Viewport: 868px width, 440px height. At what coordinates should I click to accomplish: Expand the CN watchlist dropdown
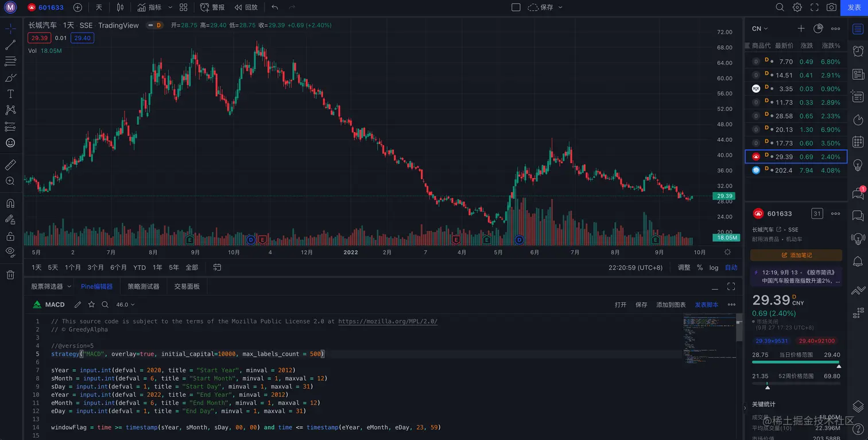(760, 29)
